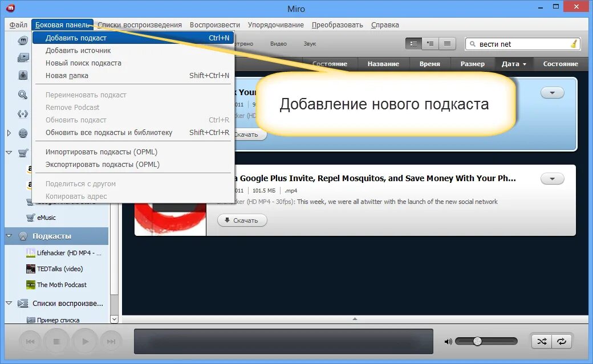
Task: Select the Подкасты sidebar header
Action: click(56, 236)
